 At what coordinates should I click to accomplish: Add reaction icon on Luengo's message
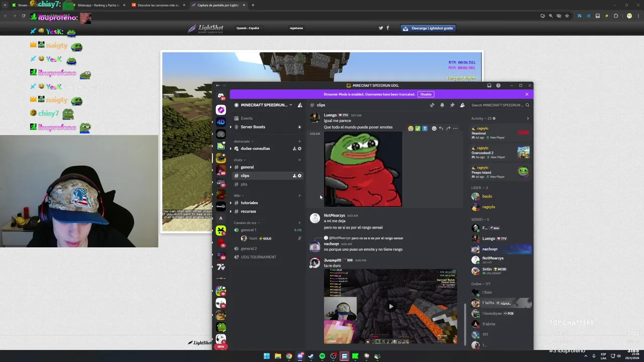[434, 129]
